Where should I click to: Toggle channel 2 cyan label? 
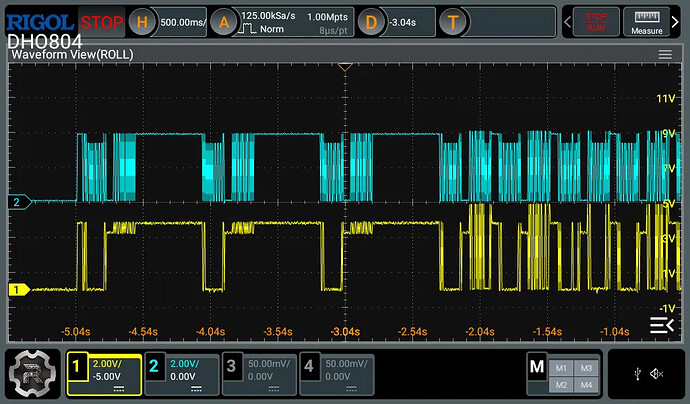tap(154, 366)
